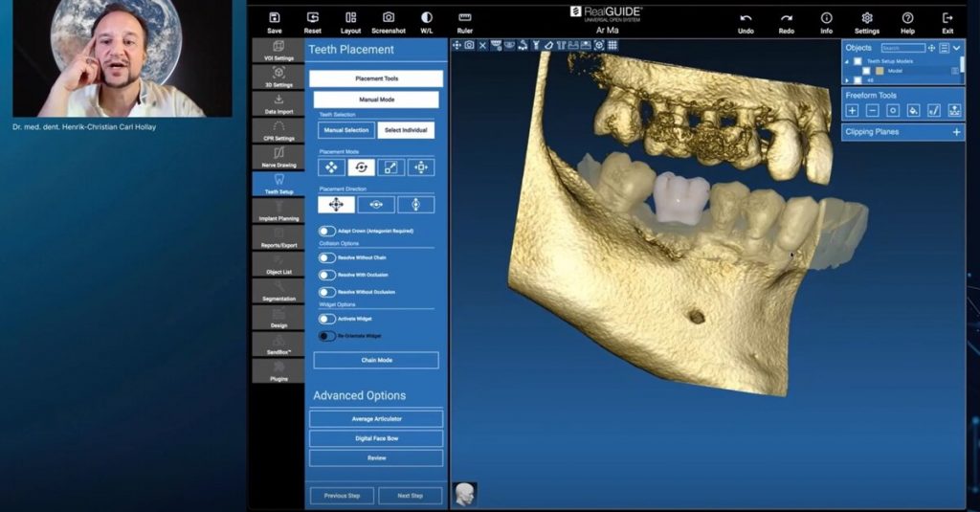
Task: Click the Freeform Tools plus icon
Action: click(x=852, y=110)
